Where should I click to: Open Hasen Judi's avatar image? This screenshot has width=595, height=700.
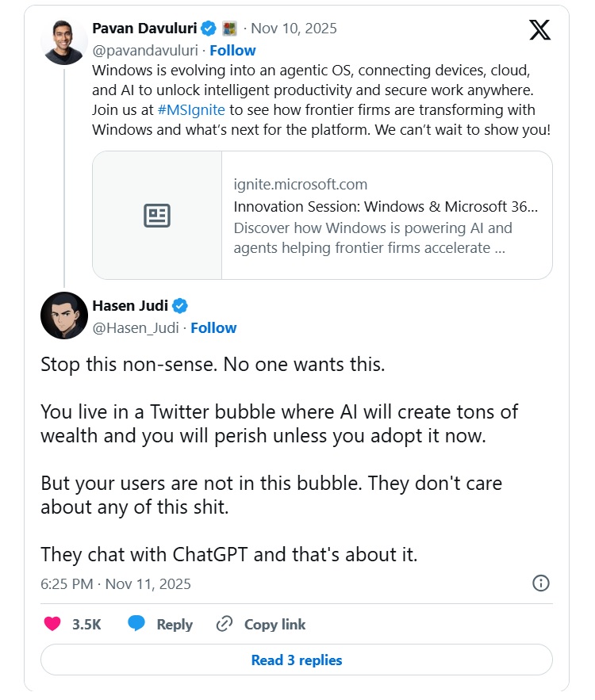(x=64, y=316)
